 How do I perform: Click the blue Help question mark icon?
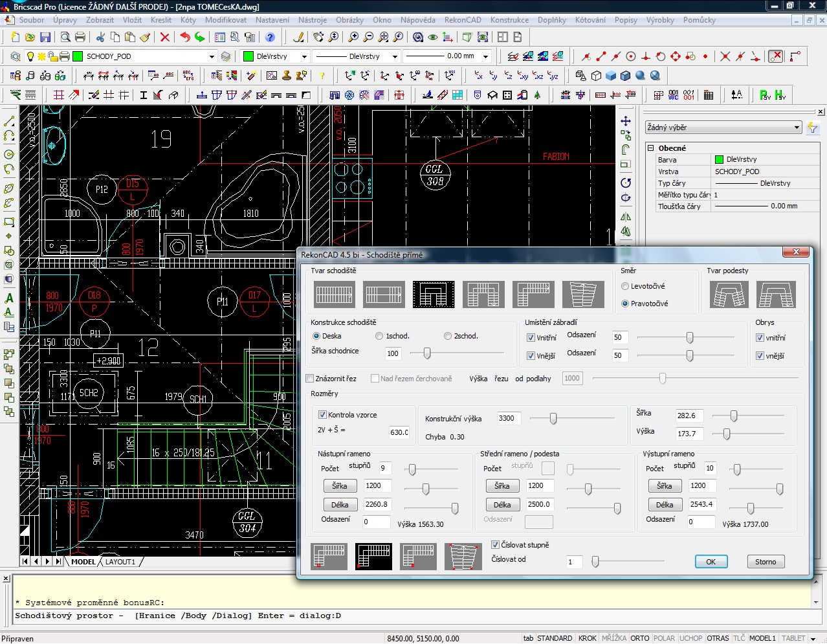[270, 38]
